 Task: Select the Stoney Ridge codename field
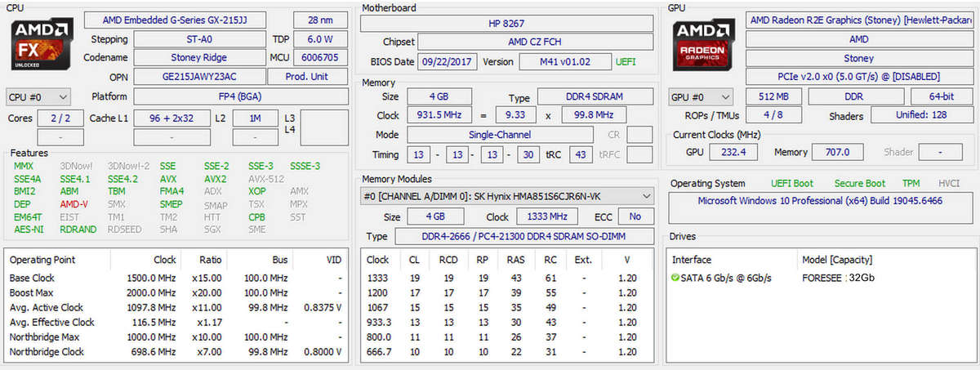coord(199,58)
